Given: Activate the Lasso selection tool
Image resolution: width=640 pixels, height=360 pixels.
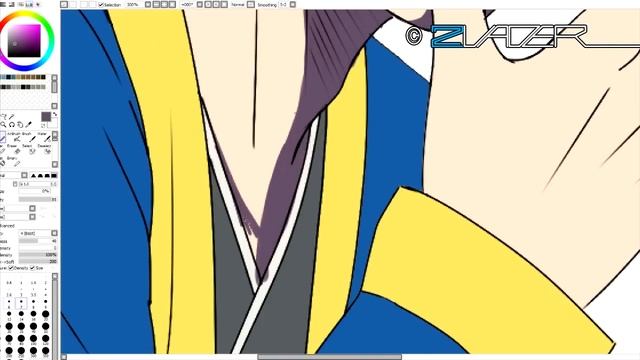Looking at the screenshot, I should 4,117.
